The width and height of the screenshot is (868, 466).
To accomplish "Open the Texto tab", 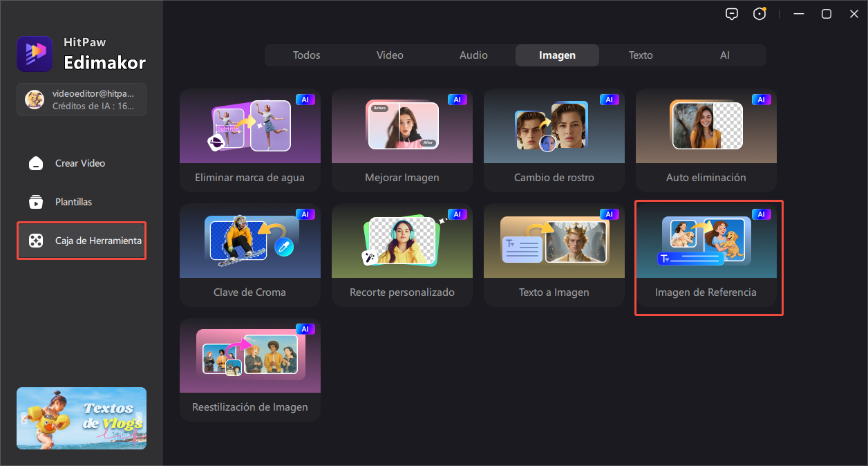I will pyautogui.click(x=641, y=55).
